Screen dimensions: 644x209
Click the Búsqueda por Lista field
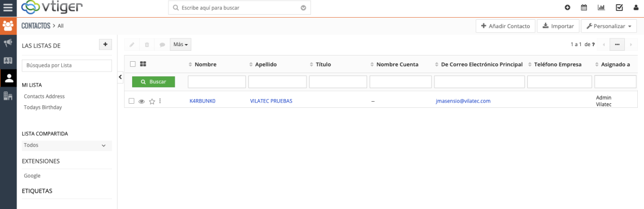click(66, 65)
